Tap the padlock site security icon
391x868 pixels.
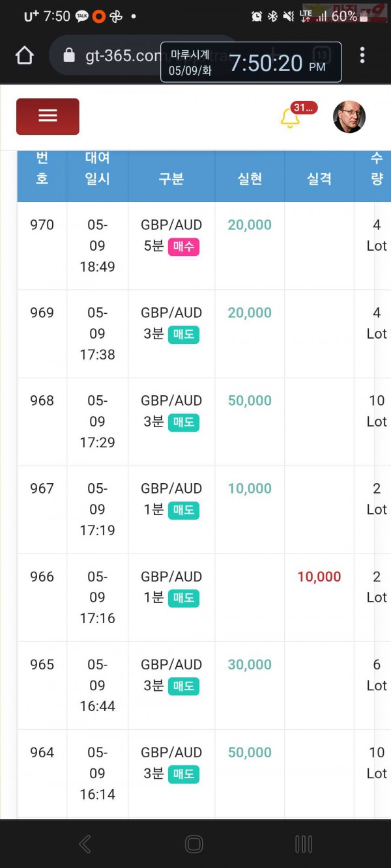(x=69, y=56)
